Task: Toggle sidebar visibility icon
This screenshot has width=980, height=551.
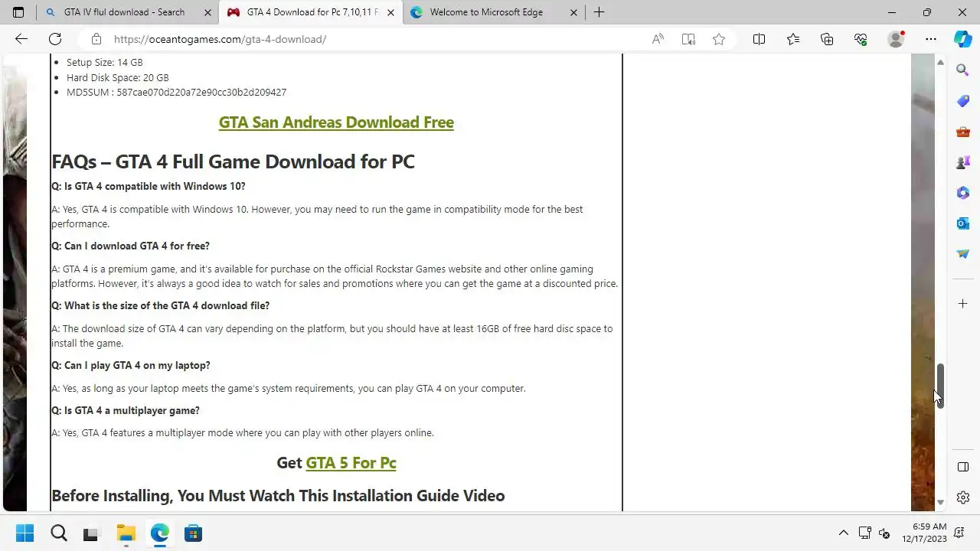Action: pos(963,467)
